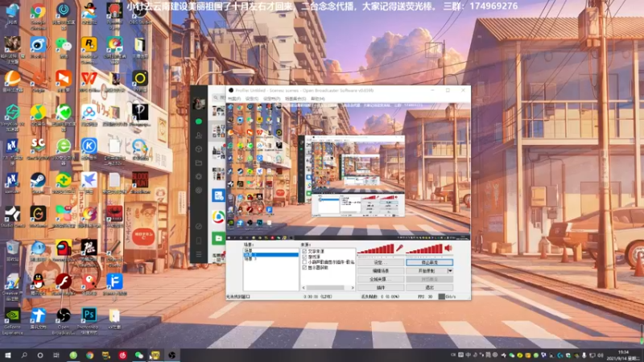Toggle the second source checkbox in OBS

pyautogui.click(x=304, y=257)
